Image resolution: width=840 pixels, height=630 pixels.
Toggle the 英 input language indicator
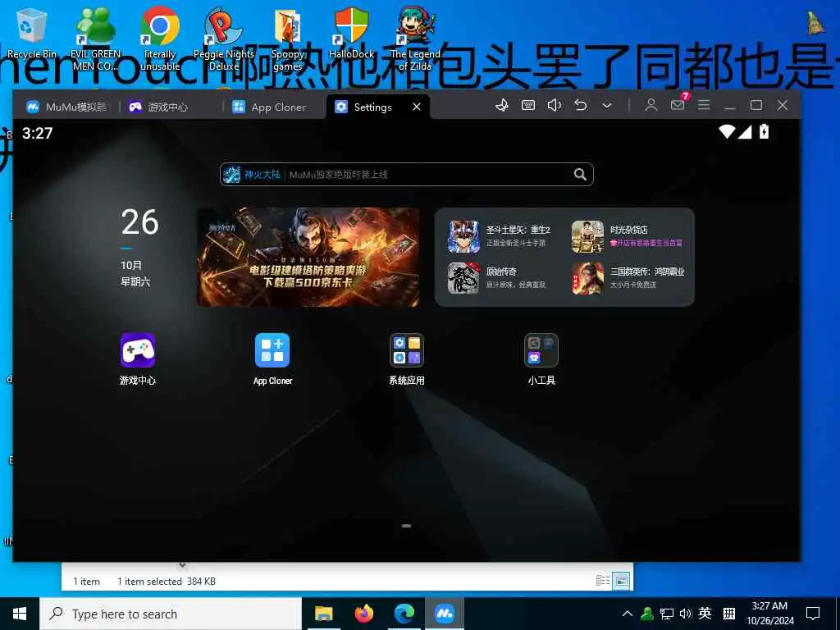[705, 613]
